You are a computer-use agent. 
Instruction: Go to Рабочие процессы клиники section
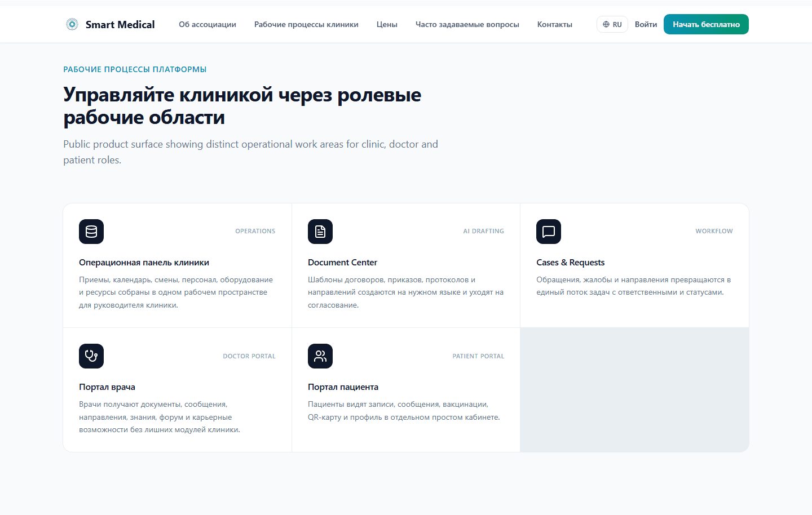tap(306, 24)
